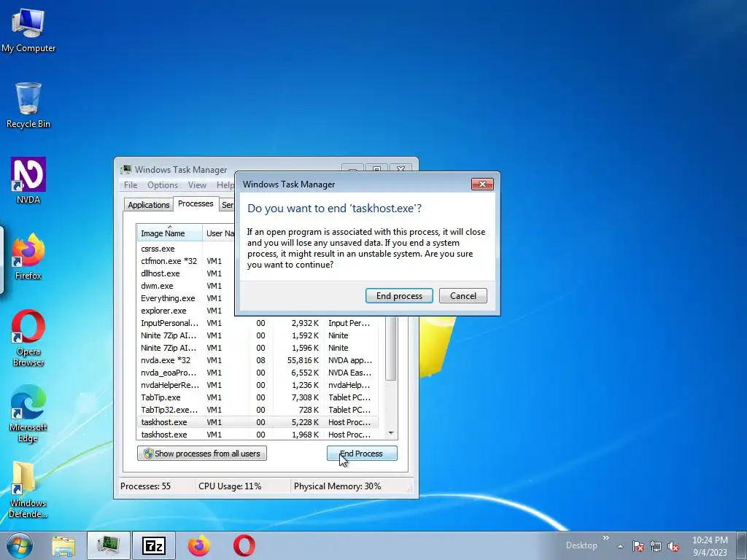Select dwm.exe process row
747x560 pixels.
(186, 286)
